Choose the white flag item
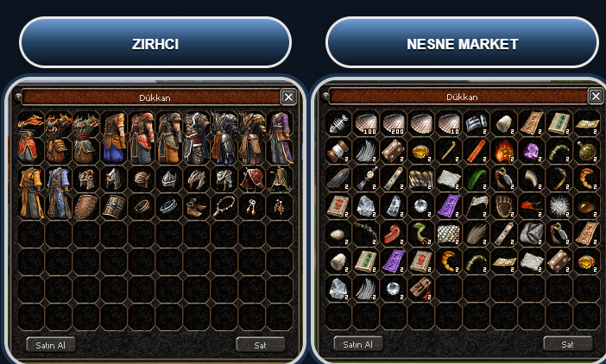This screenshot has width=606, height=364. 477,206
